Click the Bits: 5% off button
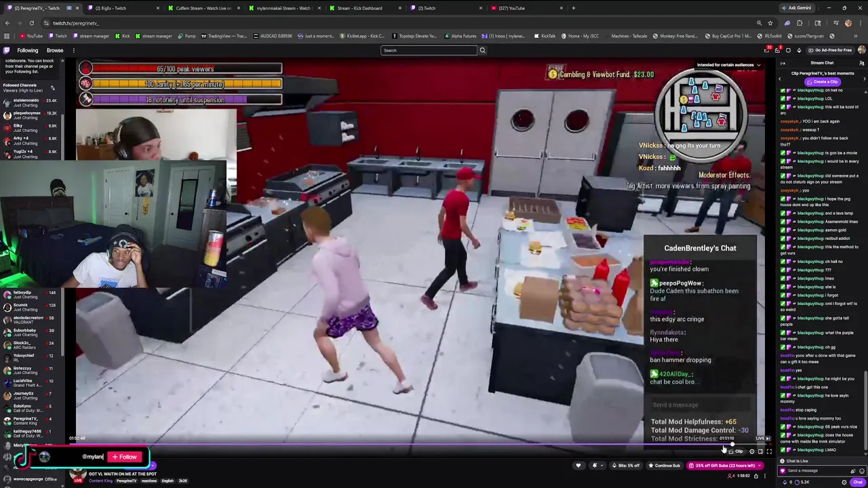868x488 pixels. (x=626, y=466)
